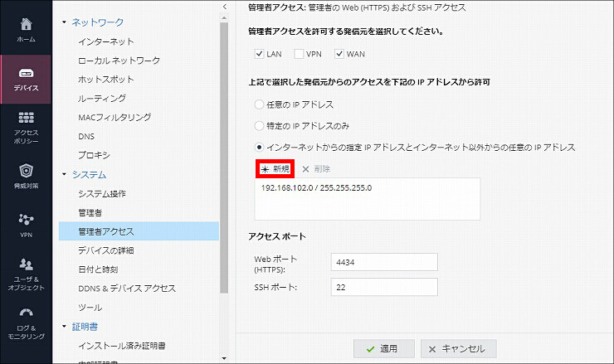
Task: Open DDNS & デバイス アクセス menu item
Action: coord(127,289)
